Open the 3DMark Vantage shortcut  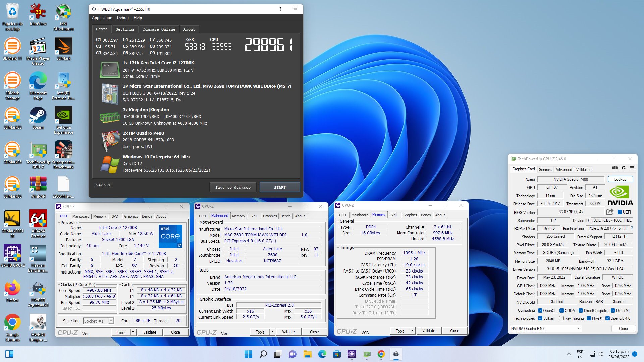click(12, 86)
